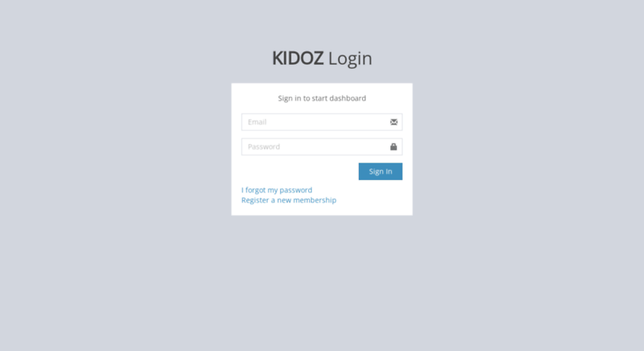Follow the forgot password hyperlink
The image size is (644, 351).
(x=277, y=190)
